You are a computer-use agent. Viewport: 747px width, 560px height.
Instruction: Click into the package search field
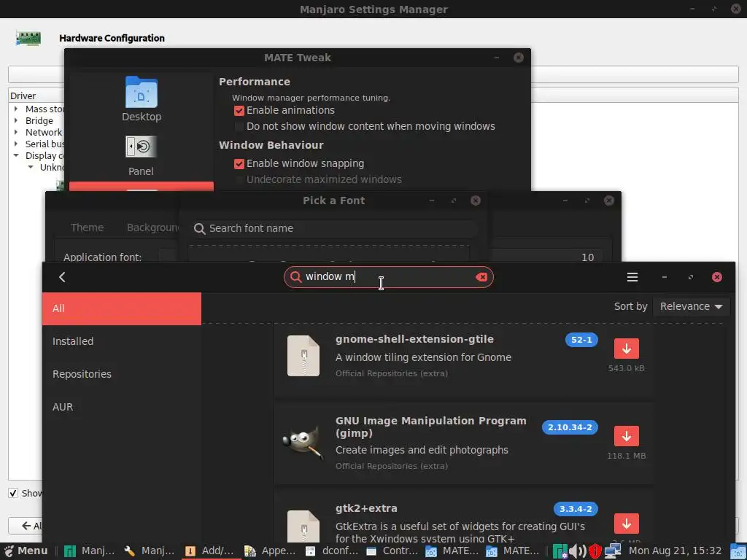[x=388, y=277]
